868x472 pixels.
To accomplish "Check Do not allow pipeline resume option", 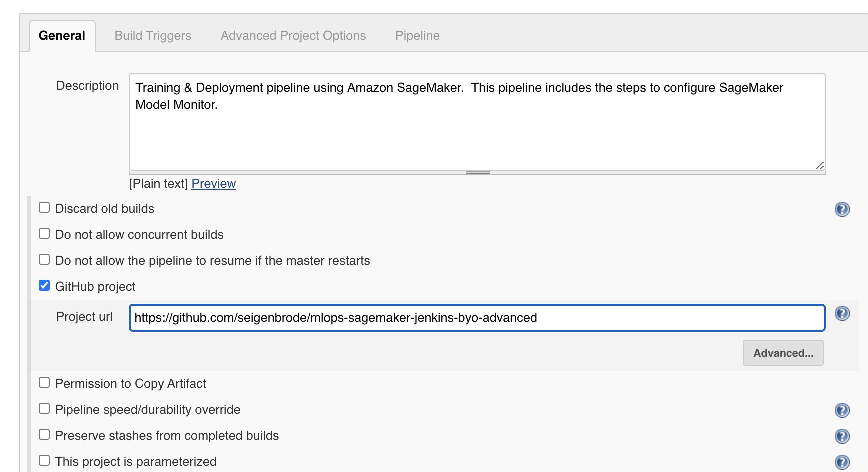I will click(44, 260).
